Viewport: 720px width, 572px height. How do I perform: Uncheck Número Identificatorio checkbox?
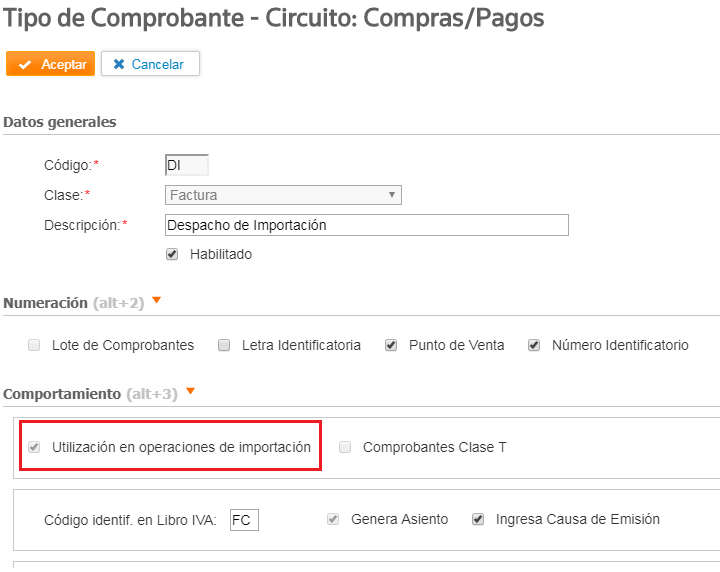534,345
